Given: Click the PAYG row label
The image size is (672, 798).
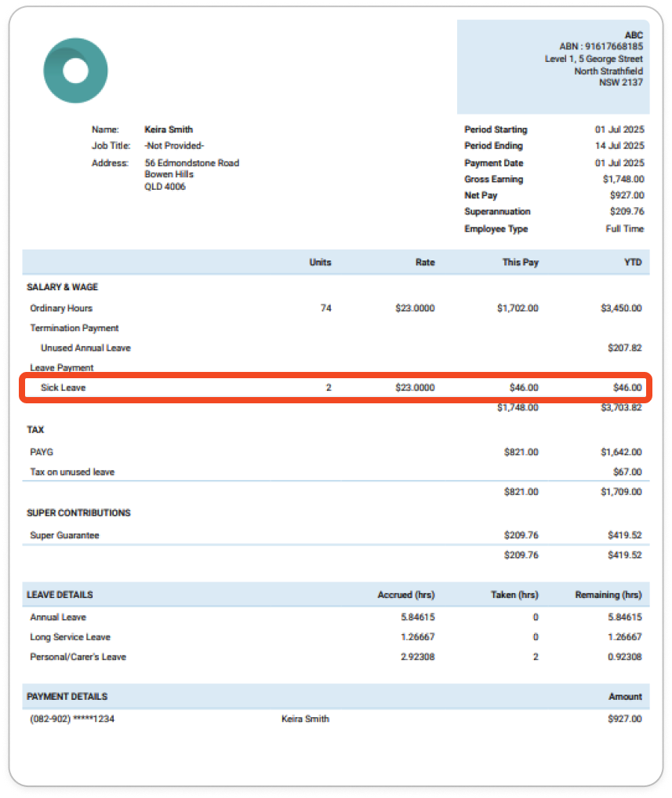Looking at the screenshot, I should [42, 452].
